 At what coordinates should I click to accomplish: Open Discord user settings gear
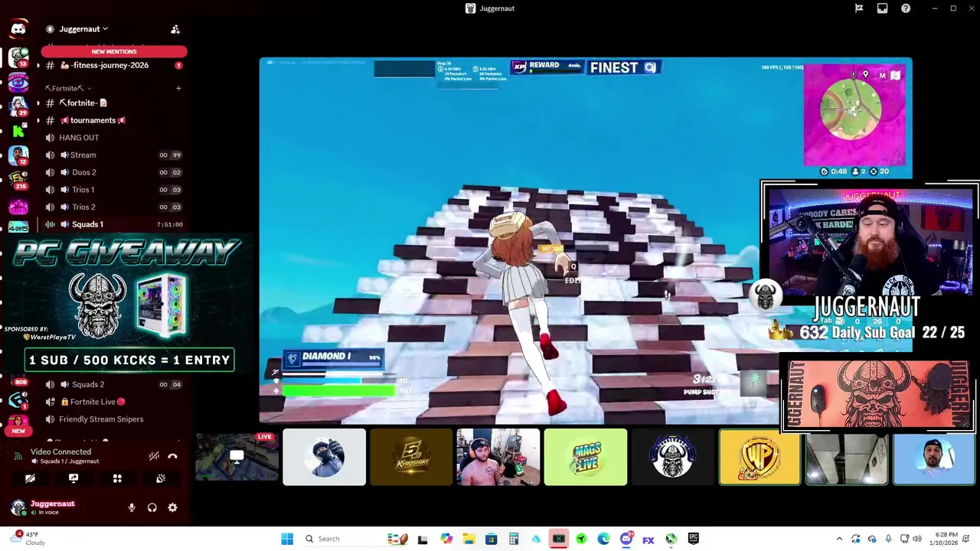(x=172, y=507)
